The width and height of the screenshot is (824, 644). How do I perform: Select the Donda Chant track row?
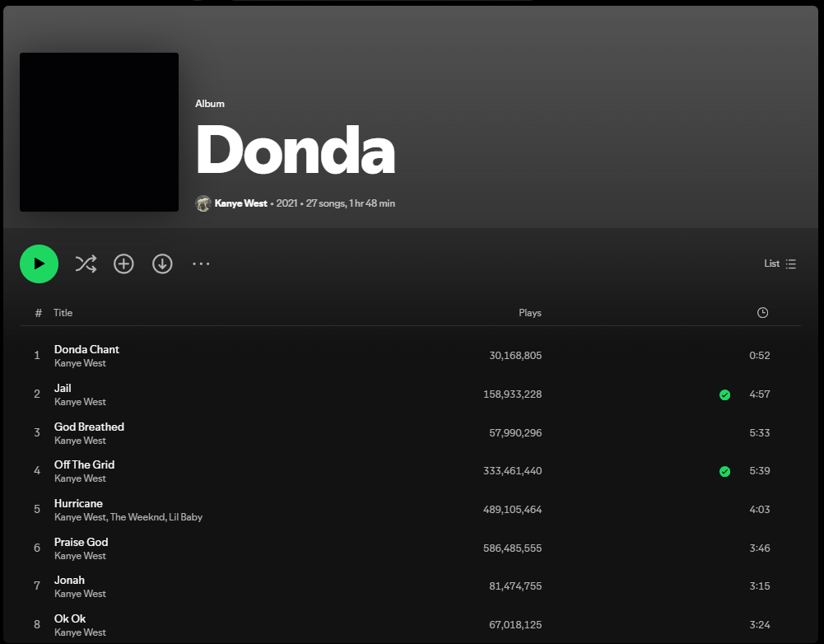411,356
